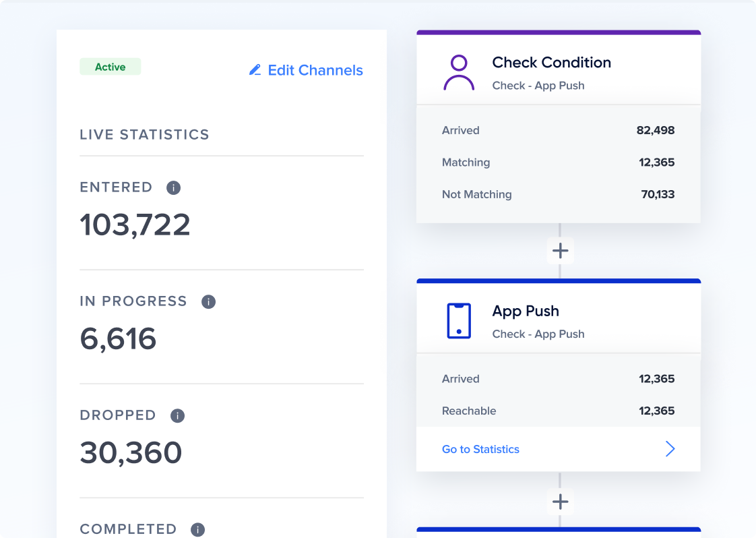The image size is (756, 538).
Task: Select the App Push card title
Action: pos(526,311)
